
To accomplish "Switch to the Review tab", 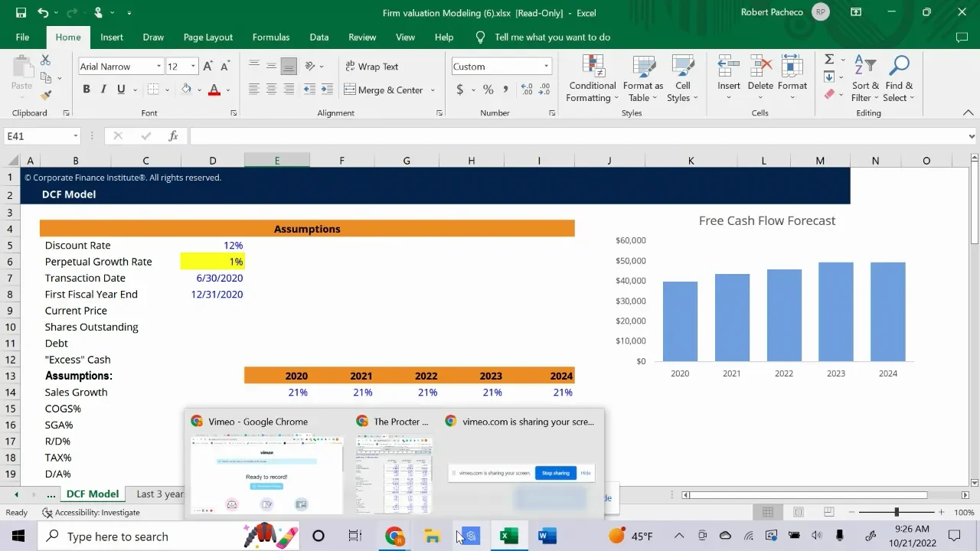I will tap(362, 37).
